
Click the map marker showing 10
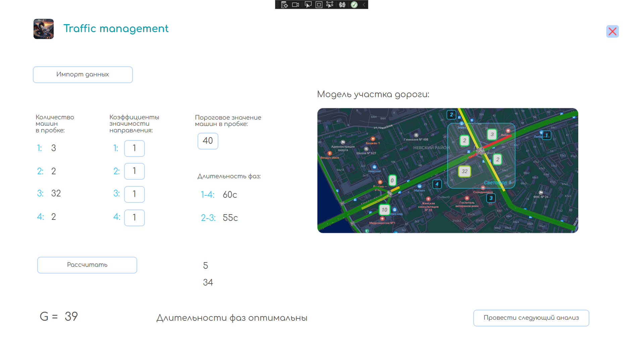(x=384, y=210)
